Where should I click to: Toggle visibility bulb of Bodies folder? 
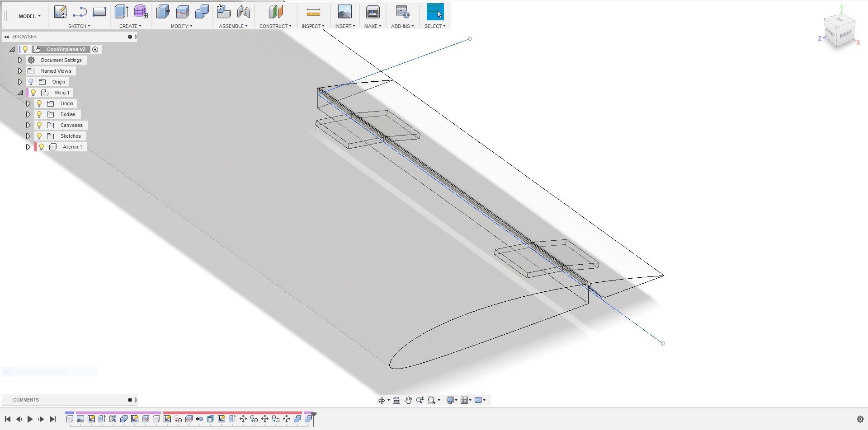(x=39, y=114)
